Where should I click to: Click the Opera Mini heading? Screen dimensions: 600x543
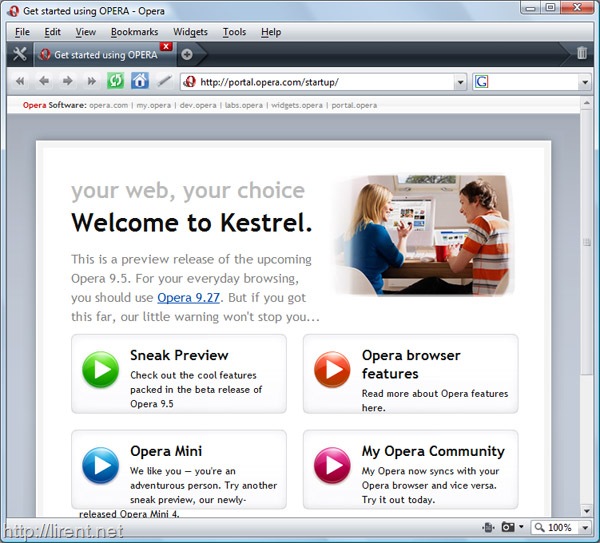tap(166, 451)
